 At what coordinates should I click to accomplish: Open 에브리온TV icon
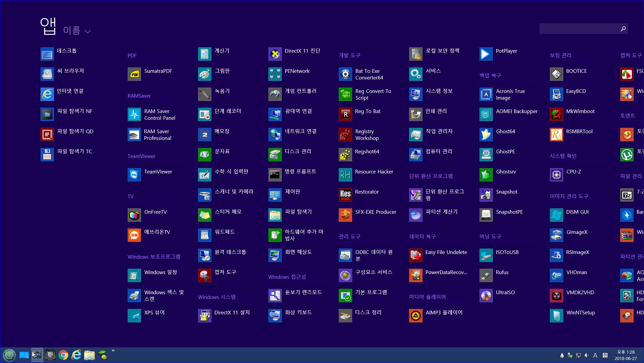pyautogui.click(x=134, y=235)
